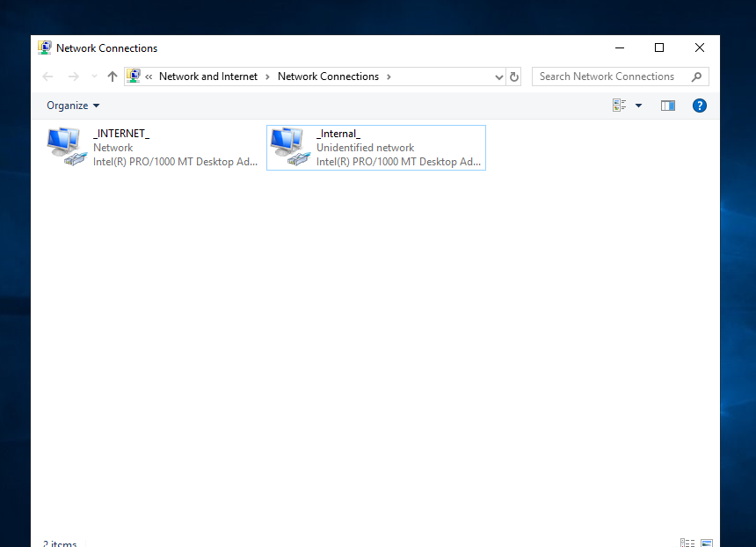The width and height of the screenshot is (756, 547).
Task: Open the recent locations dropdown
Action: (94, 77)
